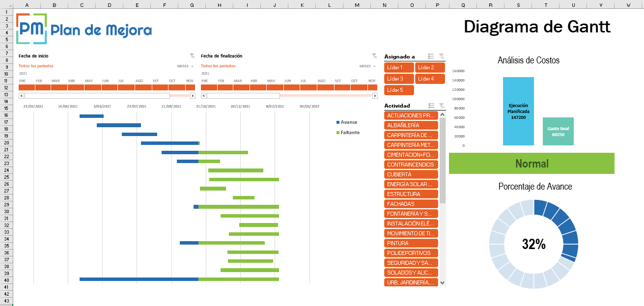Select INSTALACIÓN ELÉ... activity filter

click(x=411, y=223)
